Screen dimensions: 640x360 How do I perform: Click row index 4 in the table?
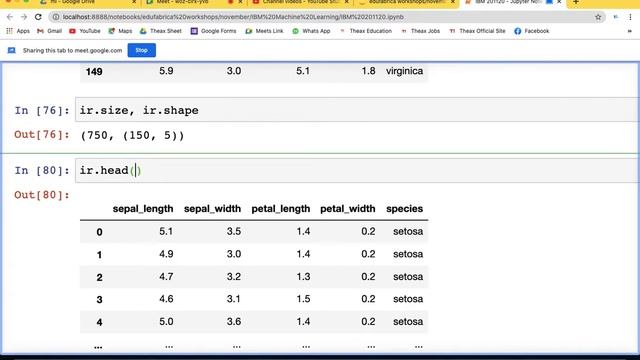(x=99, y=322)
